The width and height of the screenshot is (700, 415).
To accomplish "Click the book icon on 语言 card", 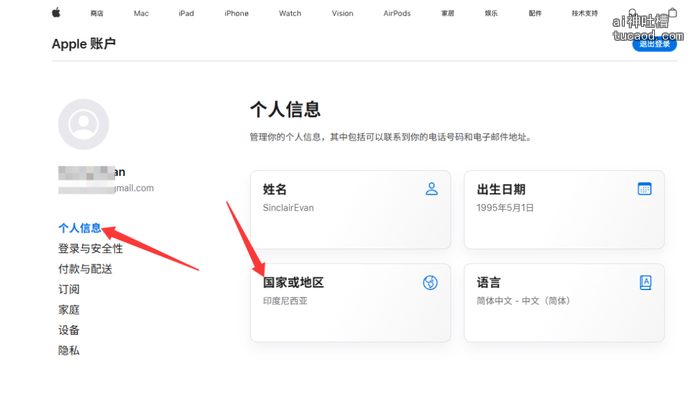I will coord(646,282).
